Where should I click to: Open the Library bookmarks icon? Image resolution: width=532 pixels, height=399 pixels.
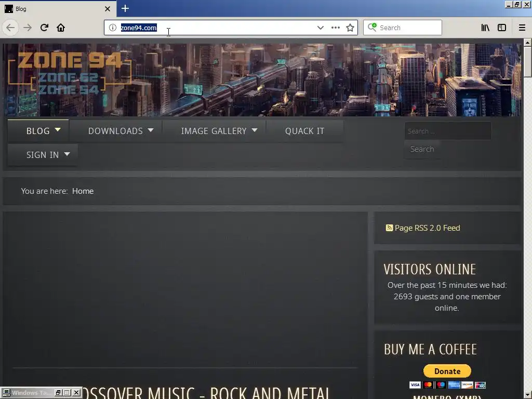(485, 28)
